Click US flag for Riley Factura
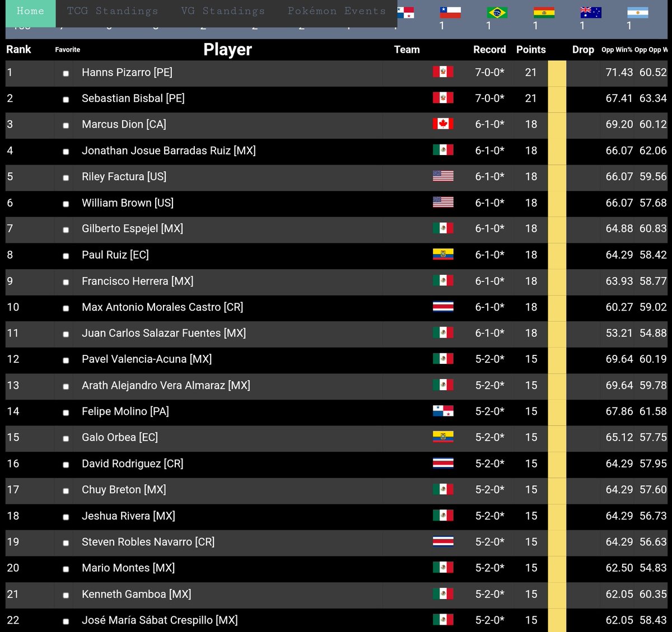The height and width of the screenshot is (632, 672). (443, 176)
